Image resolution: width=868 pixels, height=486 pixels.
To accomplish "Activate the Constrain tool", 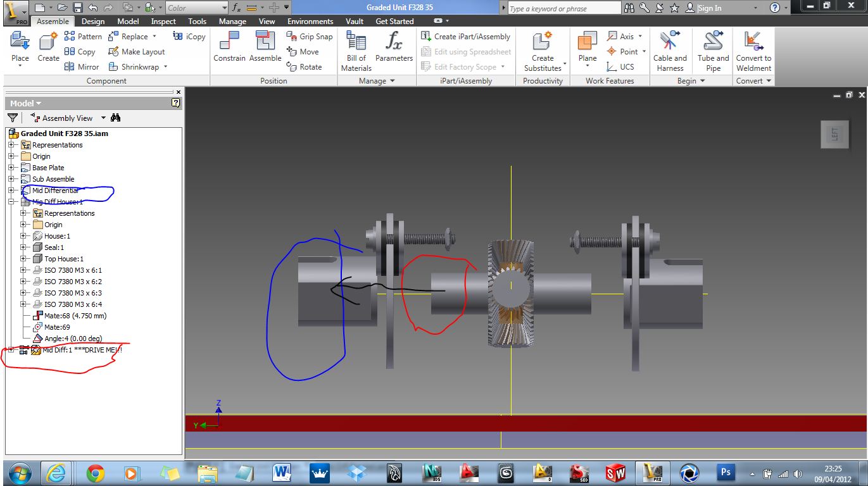I will pyautogui.click(x=229, y=47).
